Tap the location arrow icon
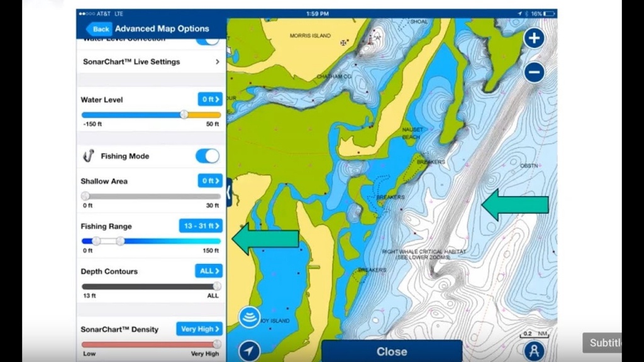 pos(250,351)
